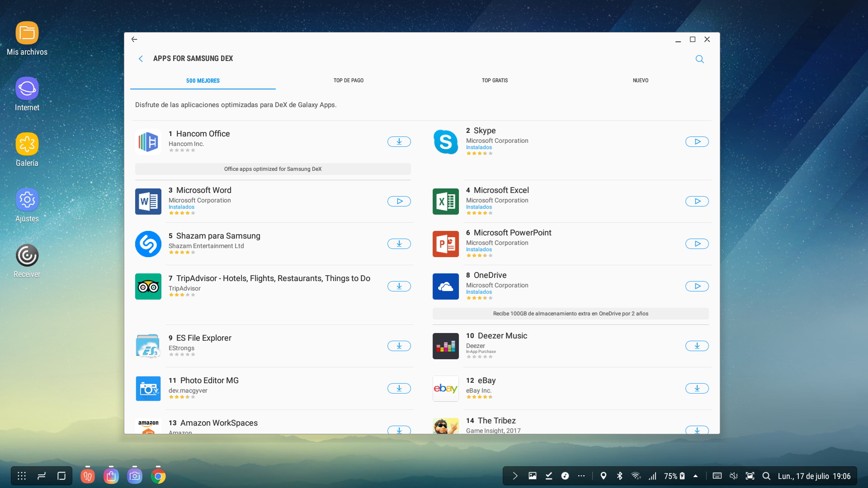
Task: Show more tray notifications ellipsis
Action: 581,476
